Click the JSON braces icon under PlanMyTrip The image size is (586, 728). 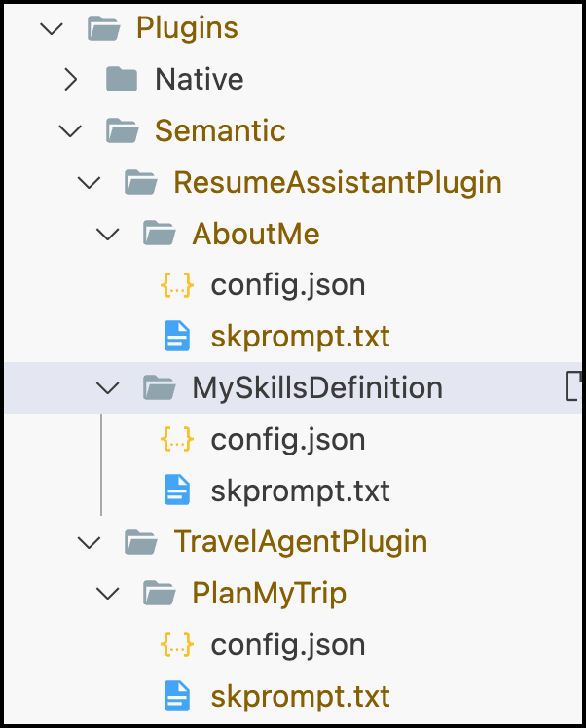pyautogui.click(x=177, y=644)
